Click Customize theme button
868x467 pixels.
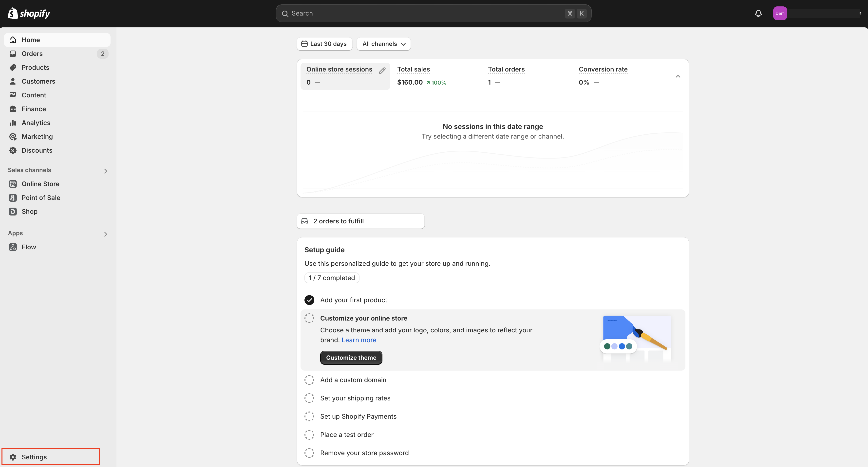pyautogui.click(x=351, y=357)
